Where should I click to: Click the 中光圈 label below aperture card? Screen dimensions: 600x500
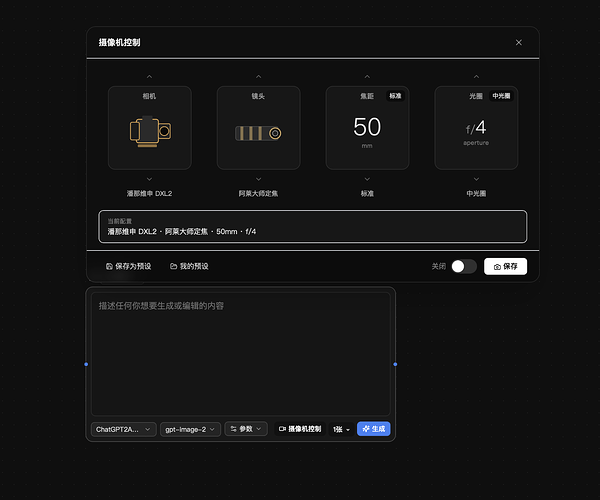point(476,194)
